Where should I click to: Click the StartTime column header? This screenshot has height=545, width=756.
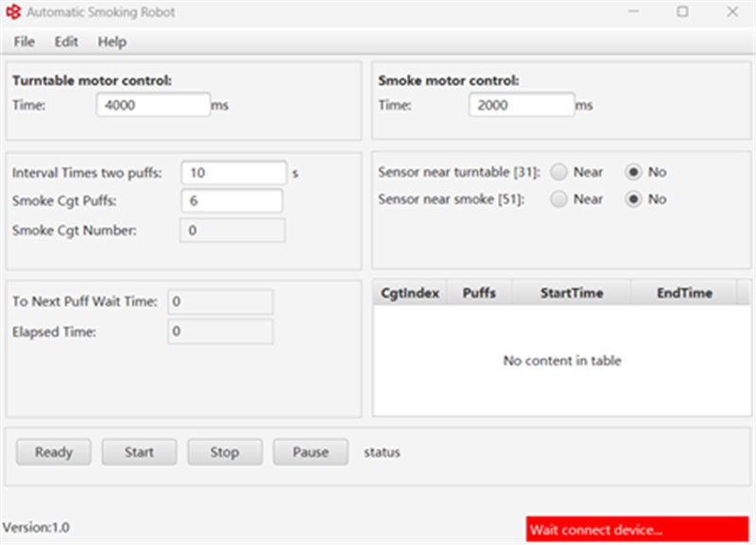(571, 293)
